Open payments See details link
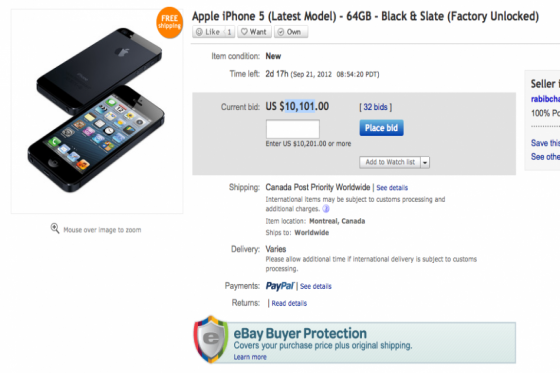 coord(316,286)
